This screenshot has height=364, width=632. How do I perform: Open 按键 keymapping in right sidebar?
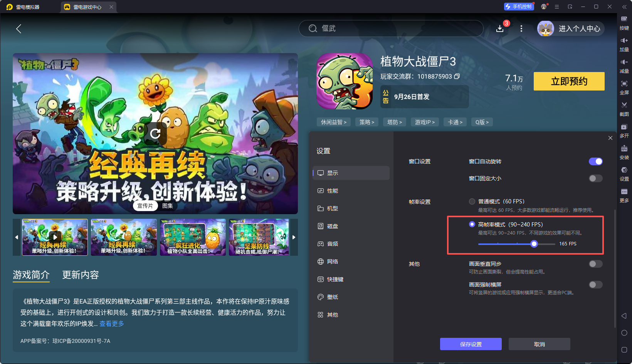tap(624, 23)
